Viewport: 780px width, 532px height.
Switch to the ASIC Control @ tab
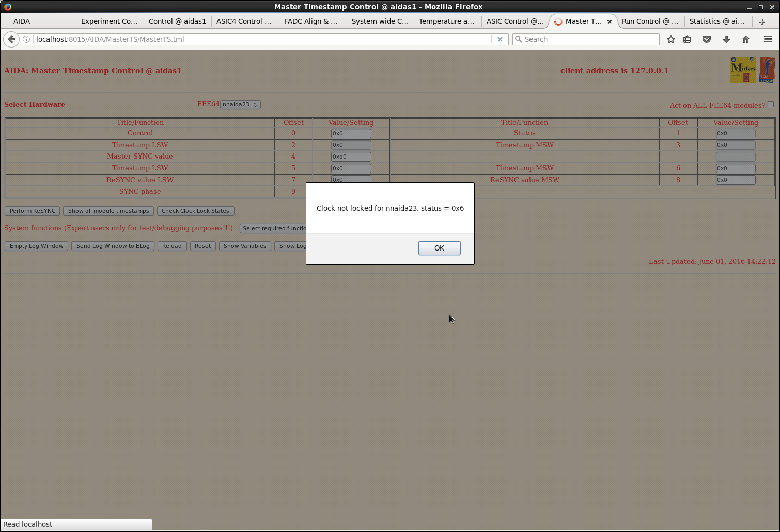[516, 21]
